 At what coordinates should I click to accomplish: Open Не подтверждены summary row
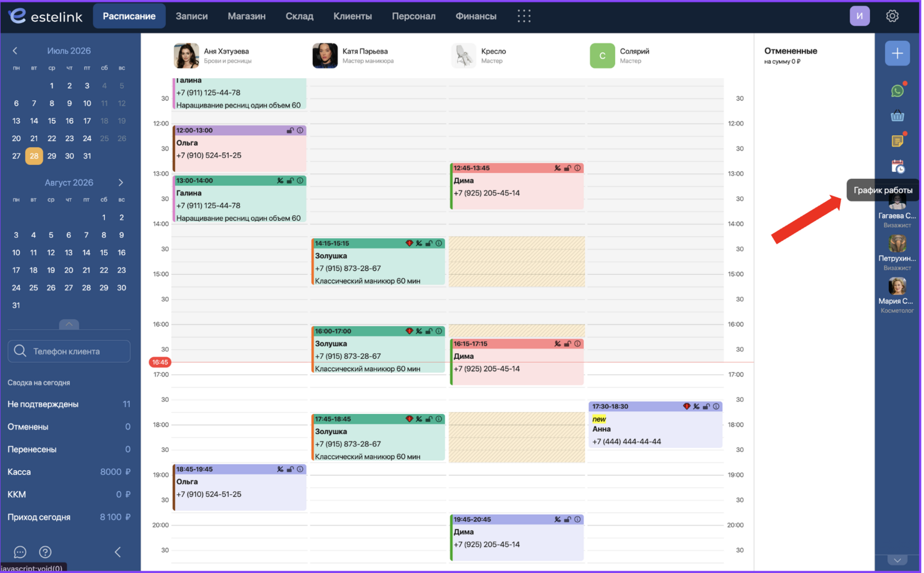69,404
